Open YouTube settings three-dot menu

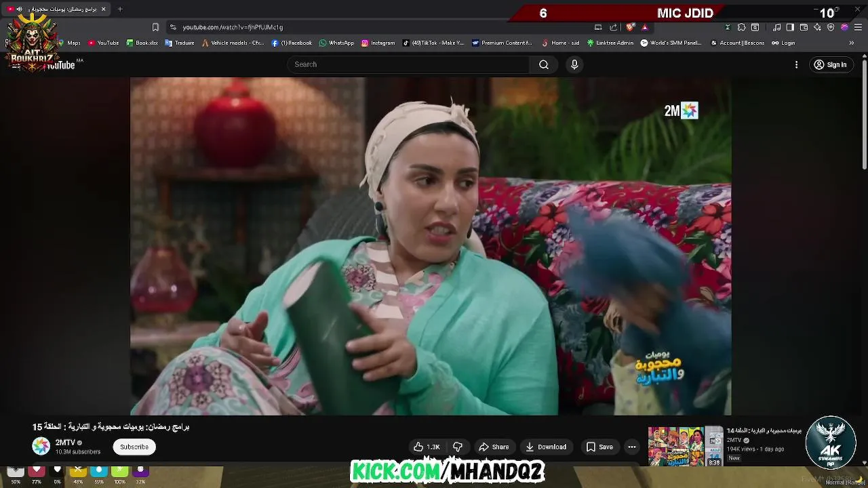point(797,64)
